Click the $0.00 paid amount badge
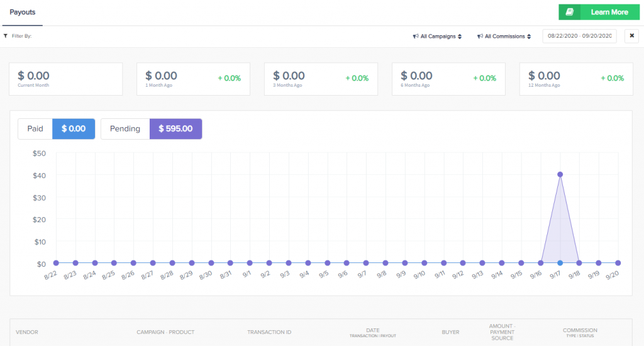Viewport: 644px width, 346px height. pyautogui.click(x=73, y=129)
